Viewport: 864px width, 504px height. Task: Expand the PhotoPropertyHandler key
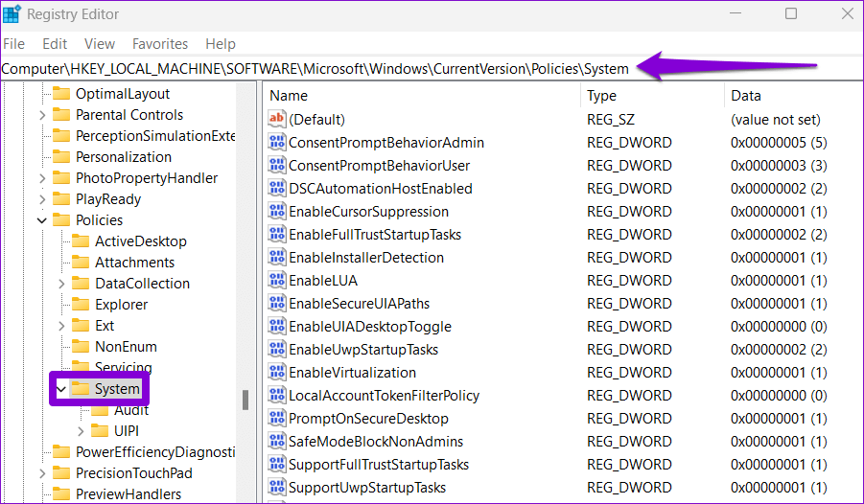coord(42,178)
